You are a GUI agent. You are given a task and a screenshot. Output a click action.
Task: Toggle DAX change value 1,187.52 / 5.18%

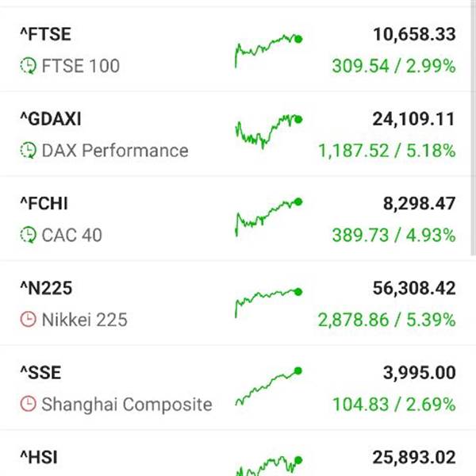point(387,151)
